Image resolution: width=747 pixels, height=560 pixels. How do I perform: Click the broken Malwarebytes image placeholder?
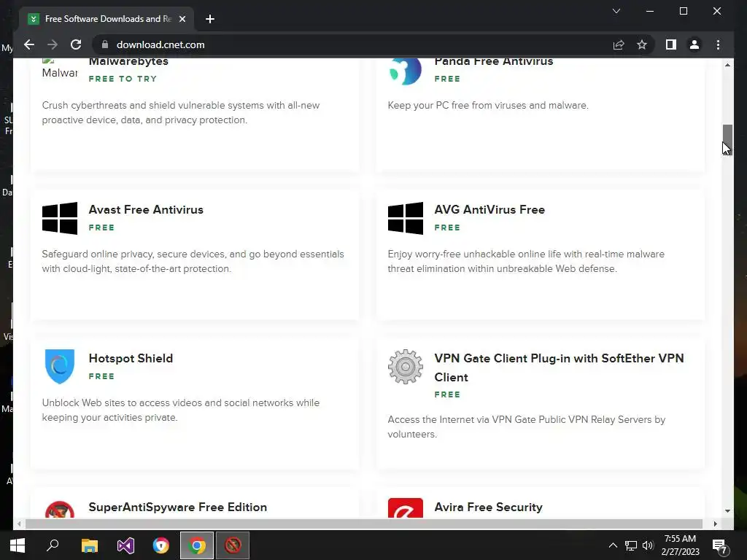[x=60, y=69]
